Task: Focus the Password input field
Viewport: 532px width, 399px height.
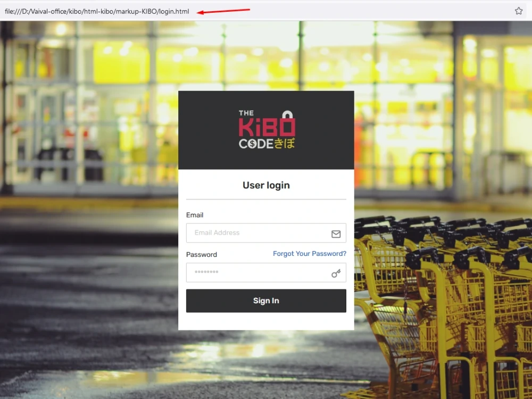Action: coord(266,272)
